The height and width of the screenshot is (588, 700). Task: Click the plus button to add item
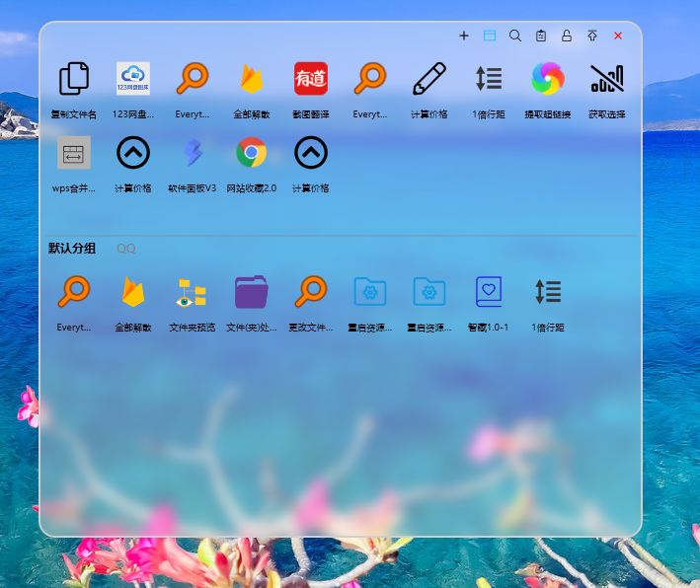[x=464, y=36]
